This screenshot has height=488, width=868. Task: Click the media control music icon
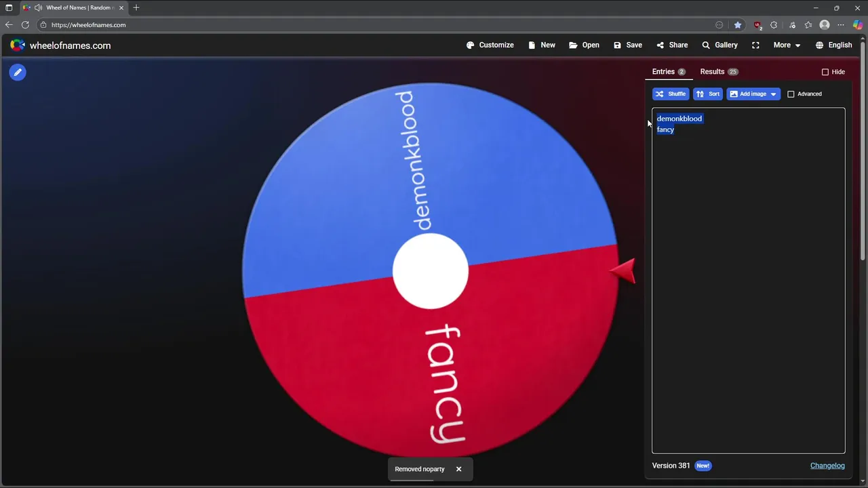pos(792,25)
